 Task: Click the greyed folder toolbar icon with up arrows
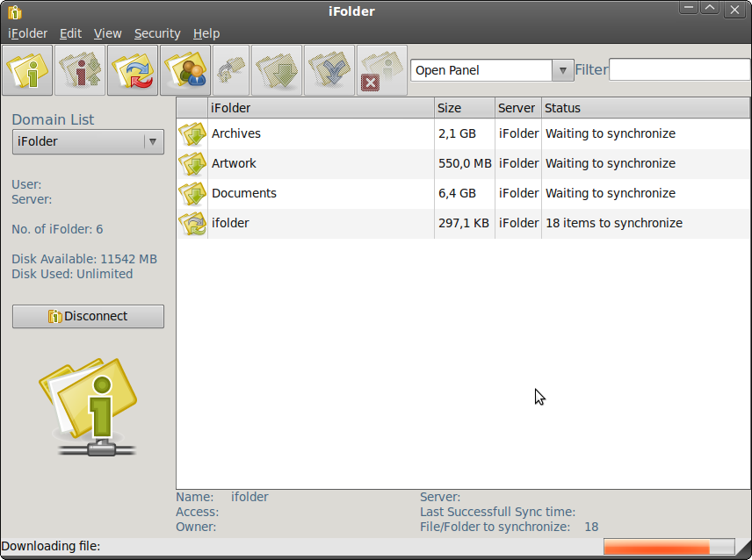(80, 70)
